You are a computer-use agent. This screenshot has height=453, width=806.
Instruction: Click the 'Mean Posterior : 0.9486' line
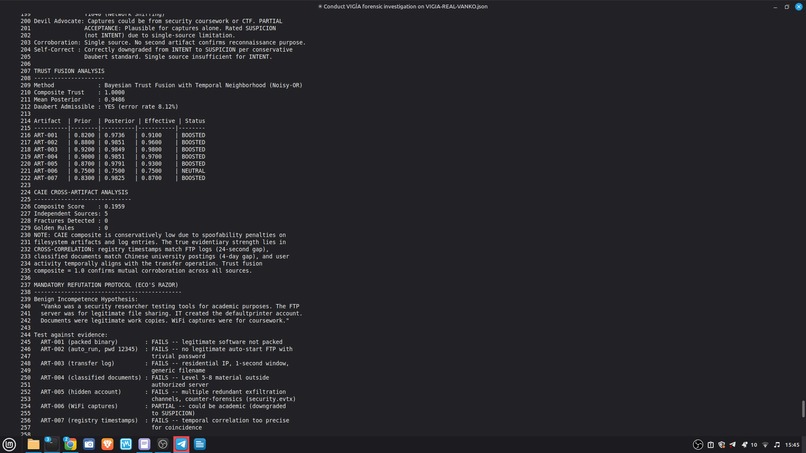pos(79,100)
